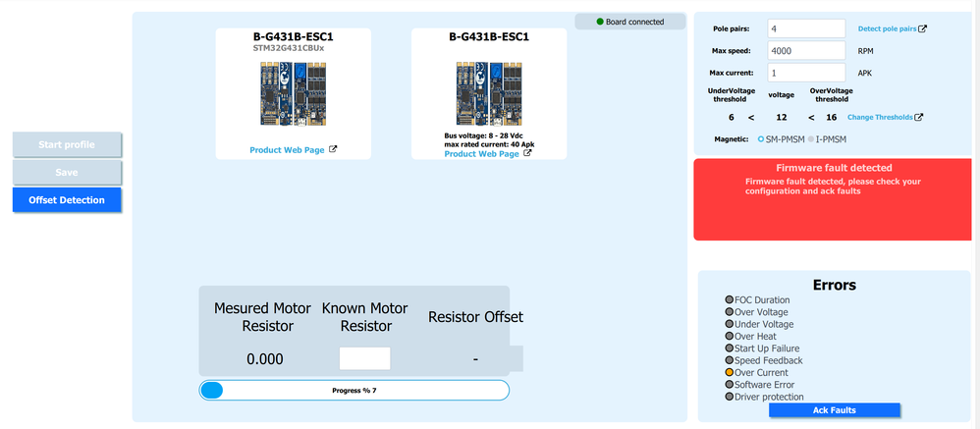Click max rated current: 40 Apk text

(489, 144)
